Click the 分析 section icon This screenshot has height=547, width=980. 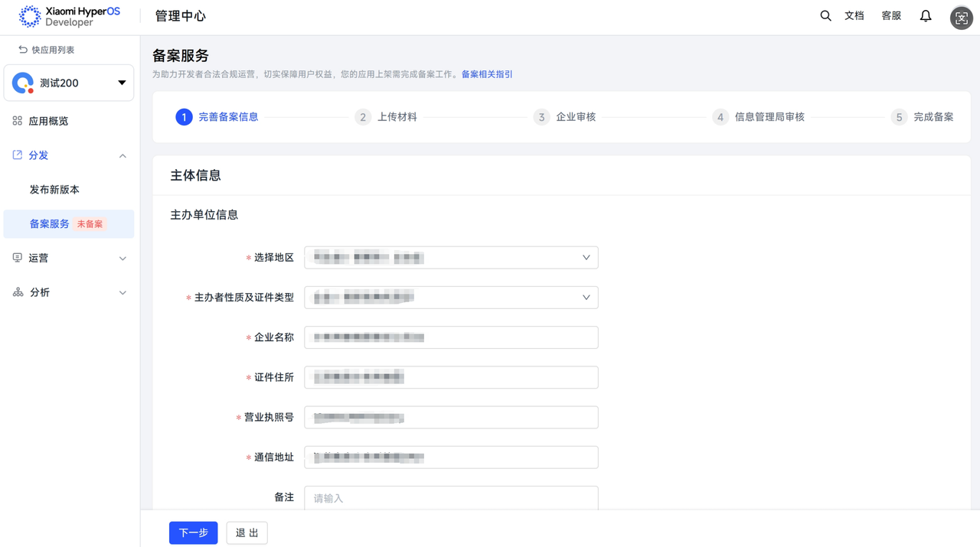coord(18,292)
